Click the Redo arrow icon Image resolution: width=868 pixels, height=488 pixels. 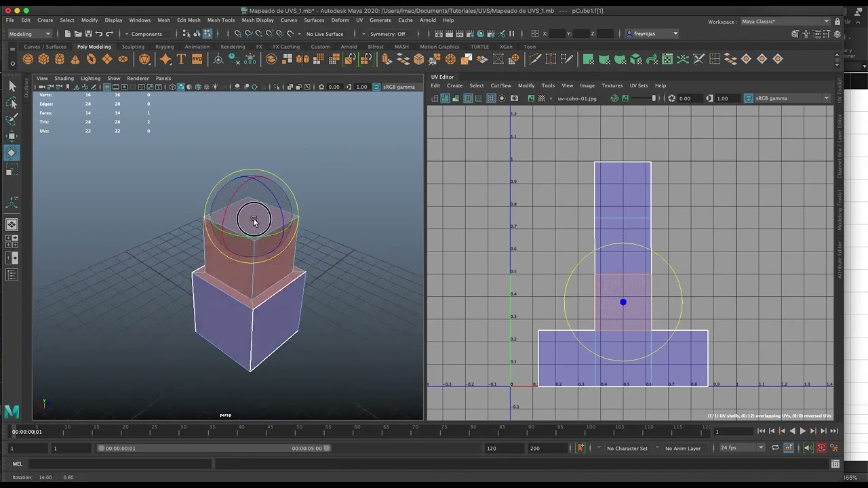109,33
